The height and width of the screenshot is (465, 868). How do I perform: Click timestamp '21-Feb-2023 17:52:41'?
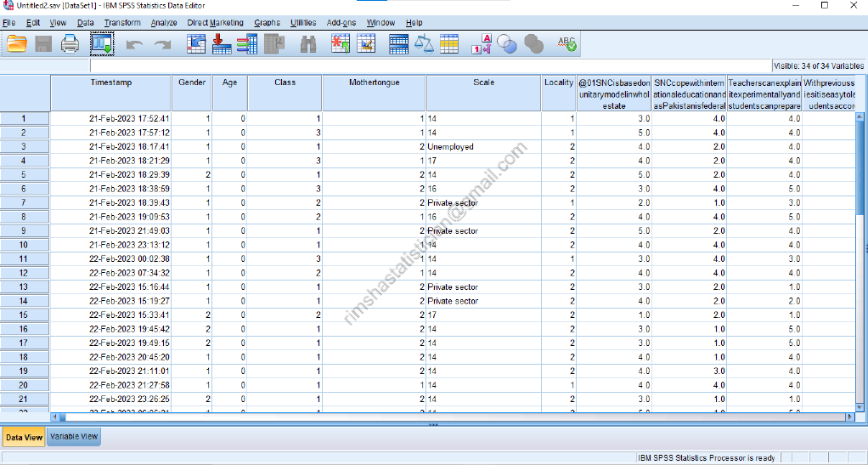[x=111, y=119]
